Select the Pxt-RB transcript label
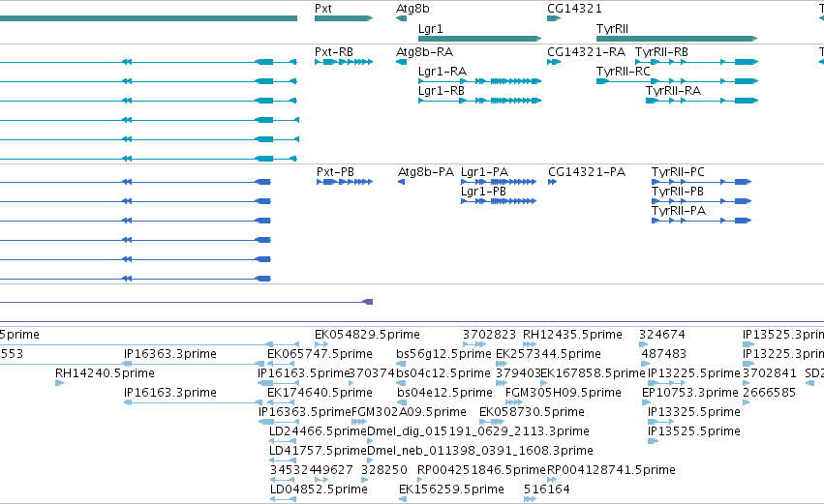The image size is (824, 504). click(334, 52)
